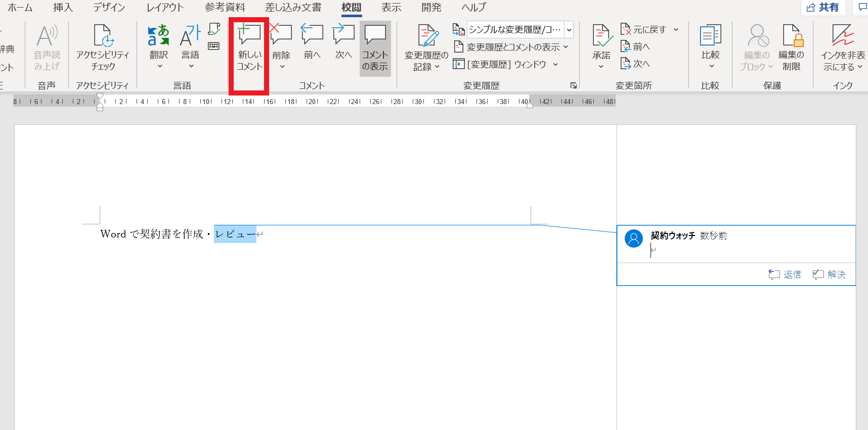Click インクを非表示にする (Hide Ink)
This screenshot has height=430, width=868.
coord(843,48)
